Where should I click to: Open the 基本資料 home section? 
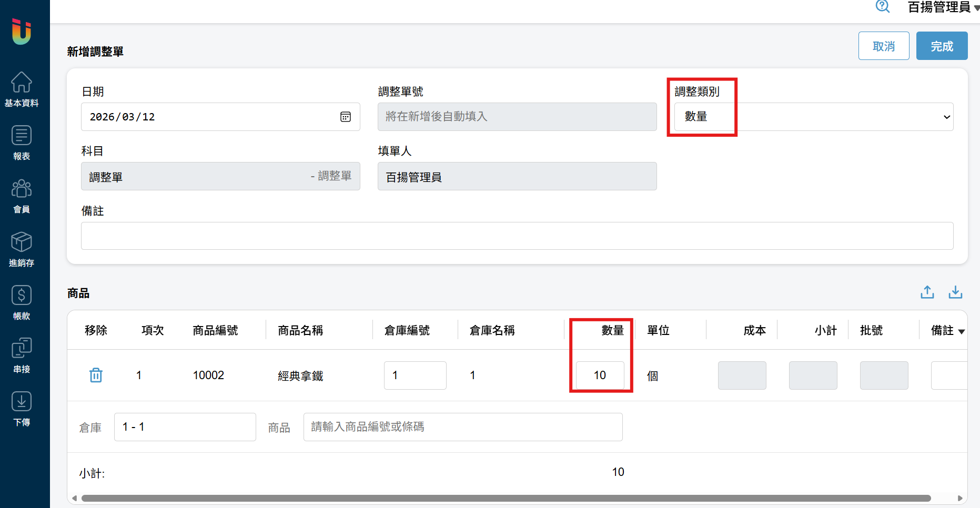(22, 89)
